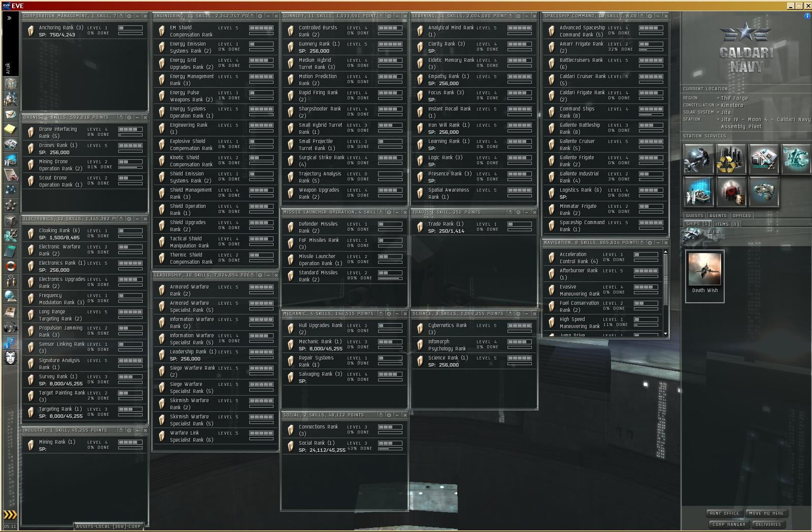Viewport: 812px width, 532px height.
Task: Open the people and places magnifier icon
Action: pos(10,99)
